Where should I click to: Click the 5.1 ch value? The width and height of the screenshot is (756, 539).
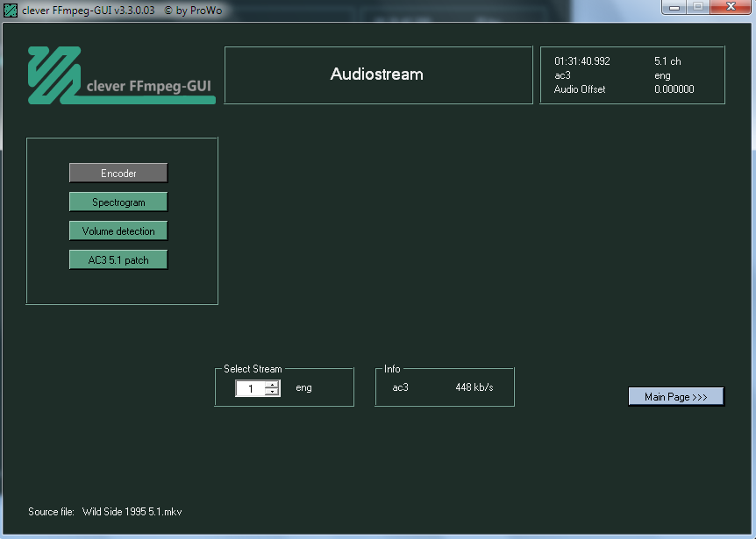point(667,61)
